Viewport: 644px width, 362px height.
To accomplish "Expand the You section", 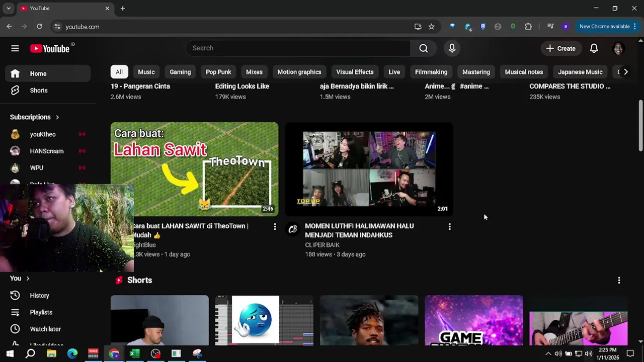I will pos(20,279).
